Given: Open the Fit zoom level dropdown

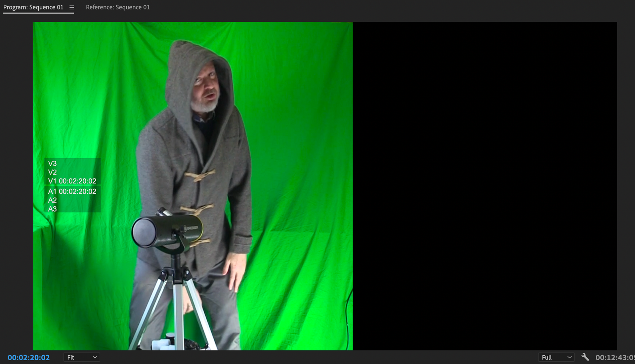Looking at the screenshot, I should [81, 357].
